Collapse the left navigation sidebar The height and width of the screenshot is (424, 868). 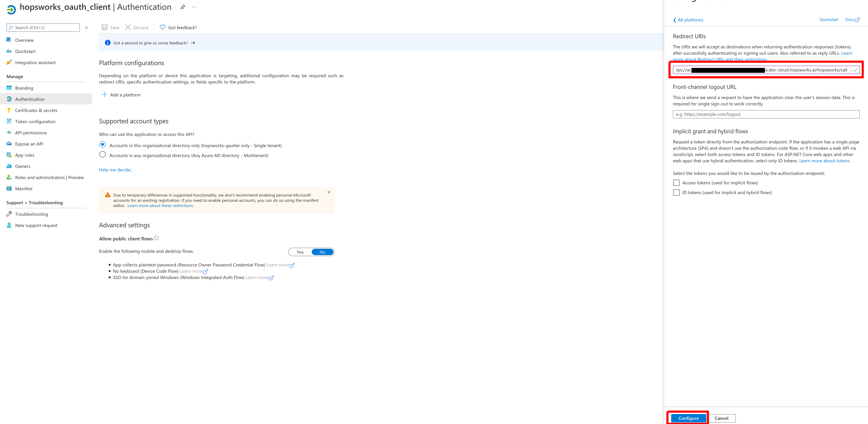[x=86, y=27]
